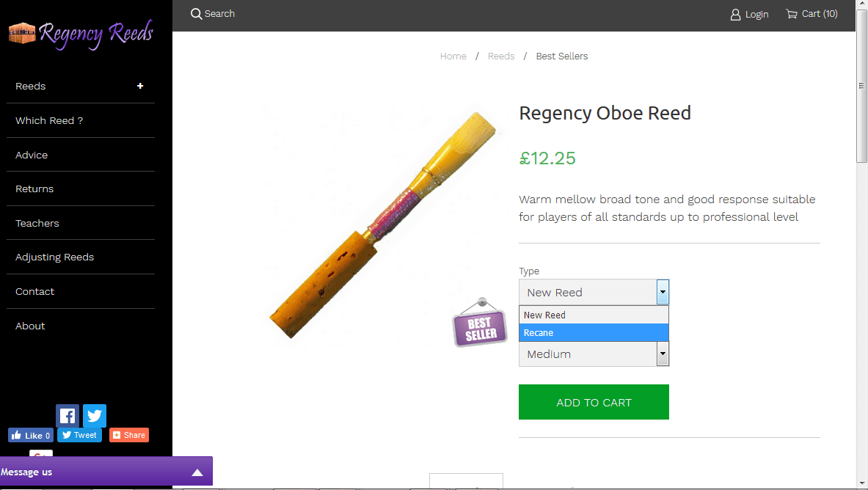Open the Facebook page icon
Viewport: 868px width, 490px height.
(x=68, y=416)
